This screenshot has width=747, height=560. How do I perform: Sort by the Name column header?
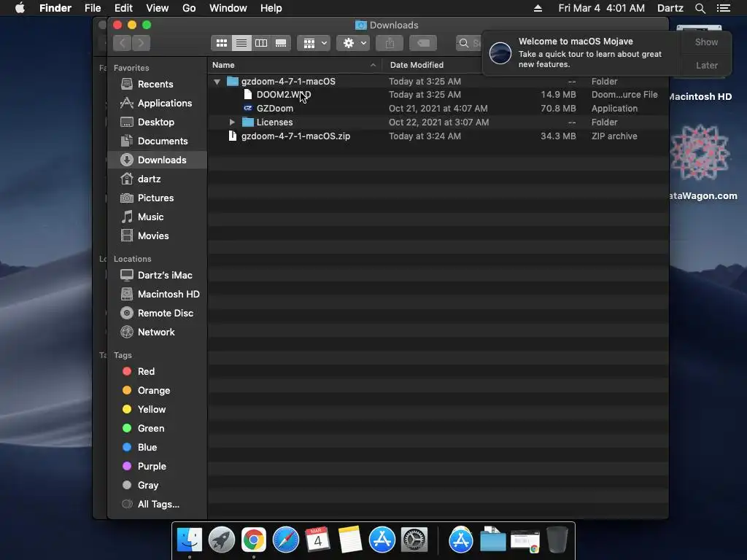point(295,65)
